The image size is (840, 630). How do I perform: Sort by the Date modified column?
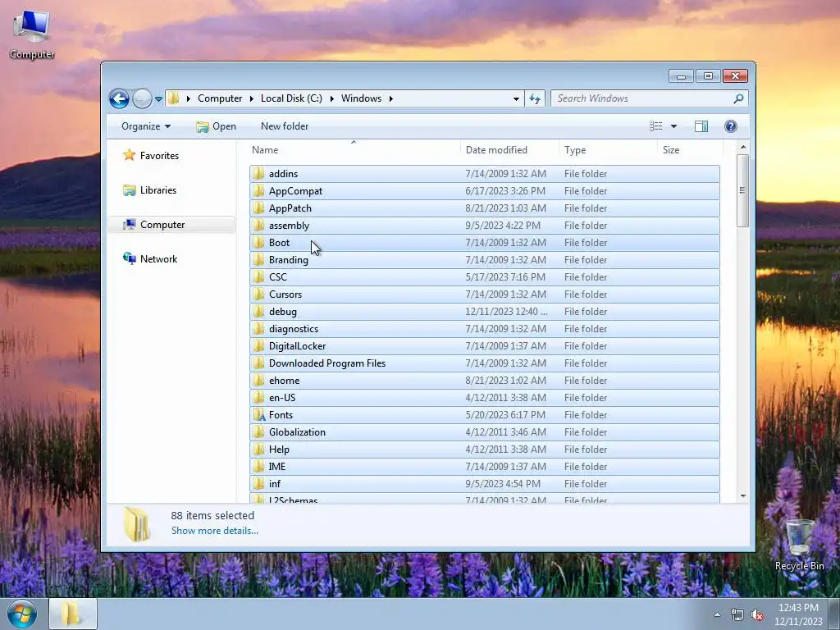(496, 150)
